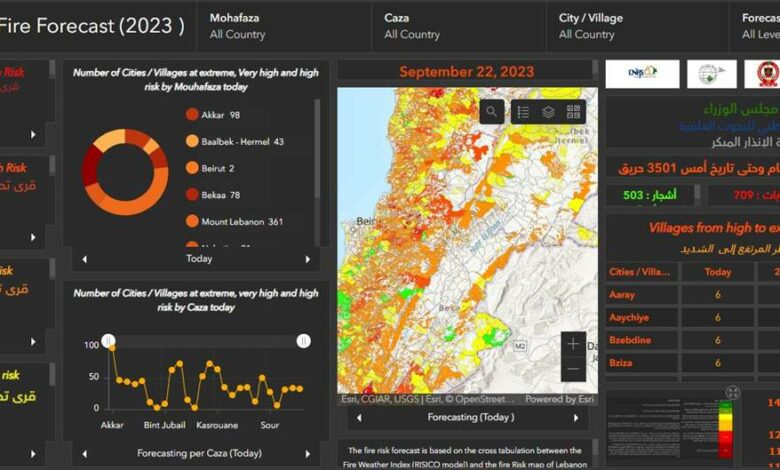Click the middle organization logo

(x=712, y=74)
